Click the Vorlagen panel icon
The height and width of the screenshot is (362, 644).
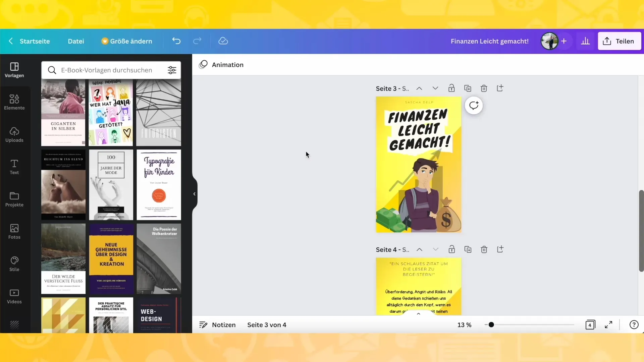[14, 69]
